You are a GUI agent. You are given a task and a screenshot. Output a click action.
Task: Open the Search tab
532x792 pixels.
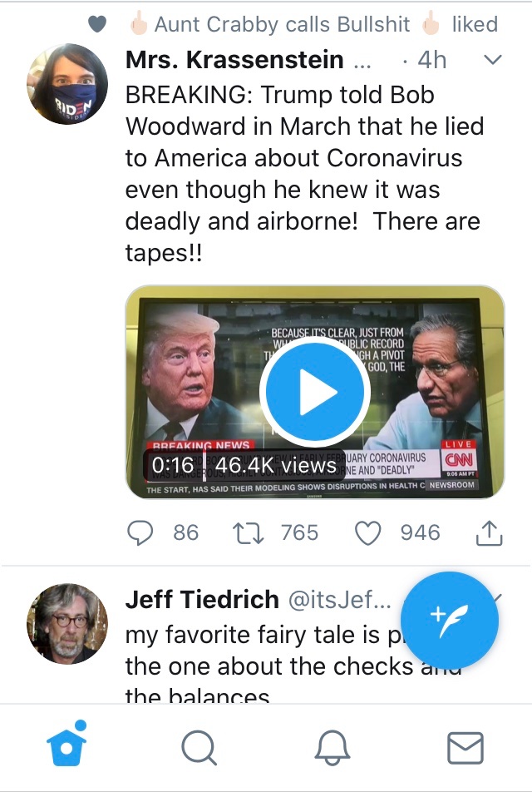tap(199, 747)
